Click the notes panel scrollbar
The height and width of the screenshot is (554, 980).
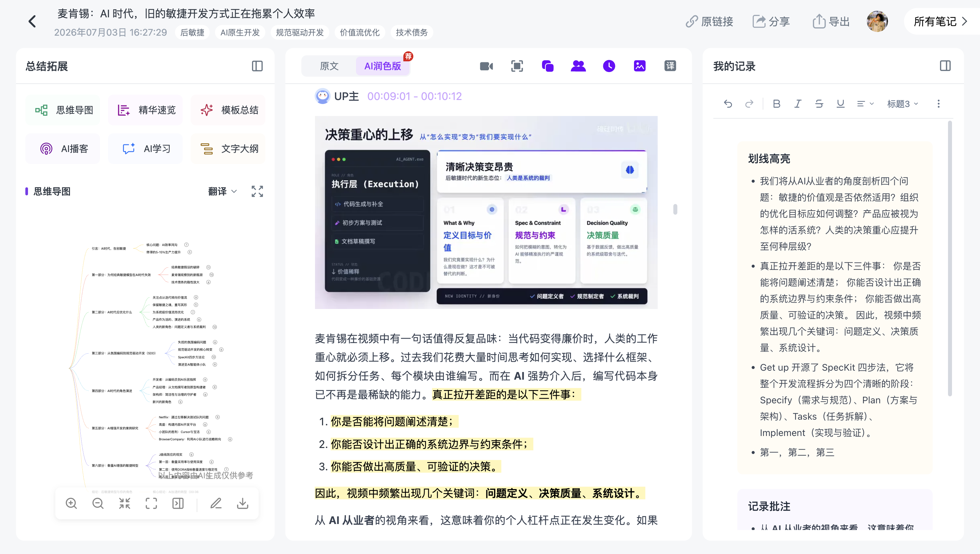(950, 259)
